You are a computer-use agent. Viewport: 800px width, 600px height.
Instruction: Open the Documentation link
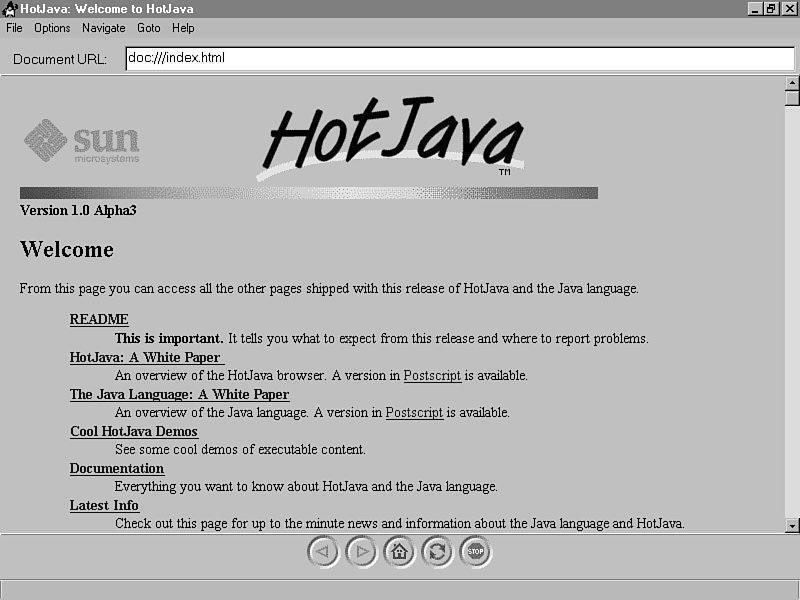117,468
